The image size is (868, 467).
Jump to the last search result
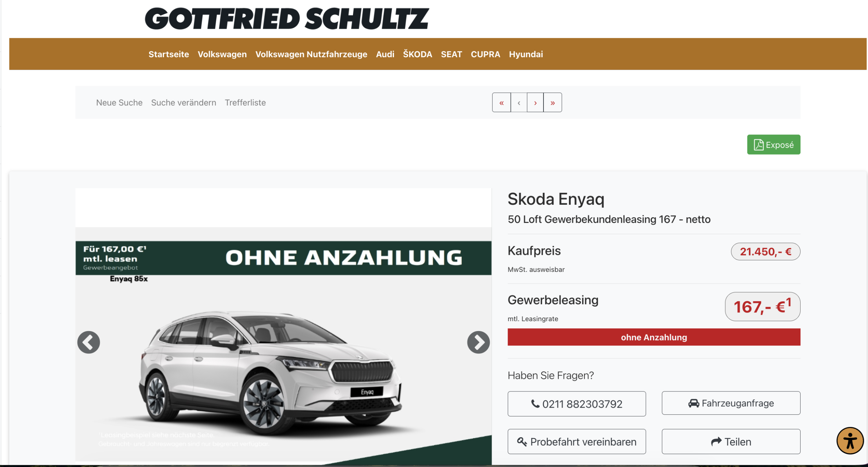(x=553, y=103)
